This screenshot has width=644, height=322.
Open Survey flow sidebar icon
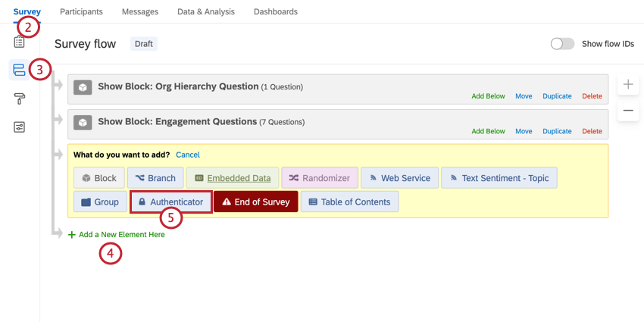tap(19, 70)
